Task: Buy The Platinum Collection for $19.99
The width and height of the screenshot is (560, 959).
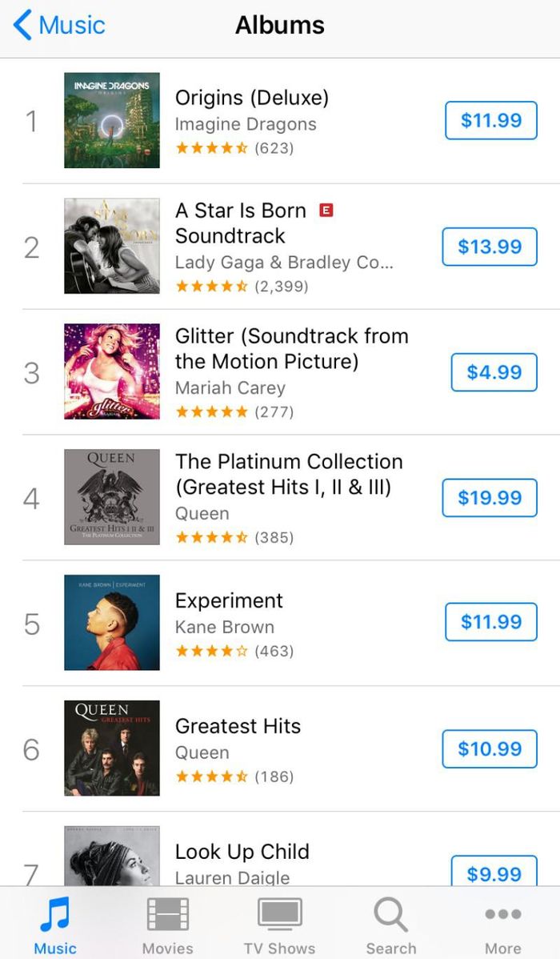Action: point(489,498)
